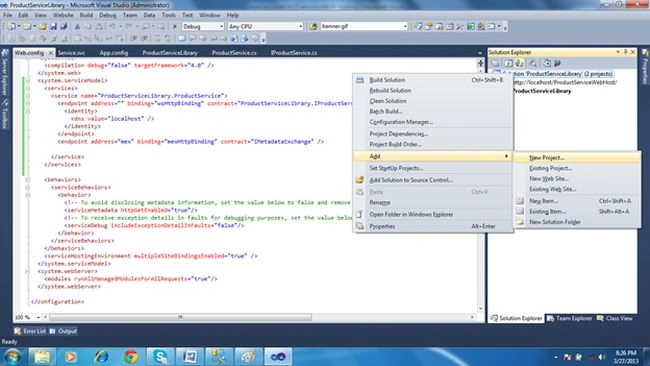Click the Save toolbar icon
This screenshot has height=366, width=650.
click(x=53, y=26)
